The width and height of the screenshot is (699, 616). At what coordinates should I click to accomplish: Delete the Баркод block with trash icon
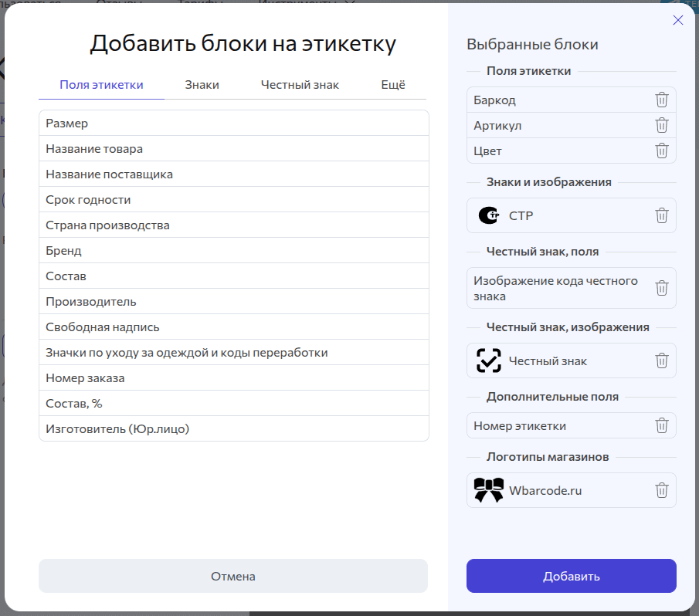pos(661,100)
